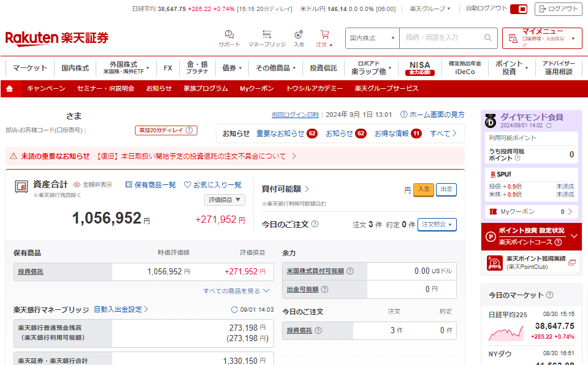This screenshot has height=365, width=588.
Task: Click the help icon beside 今日のマーケット
Action: 550,295
